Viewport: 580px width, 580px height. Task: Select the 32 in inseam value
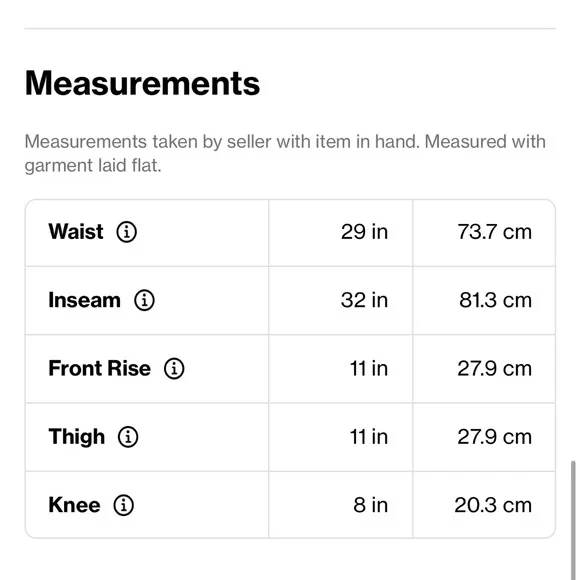(x=364, y=300)
